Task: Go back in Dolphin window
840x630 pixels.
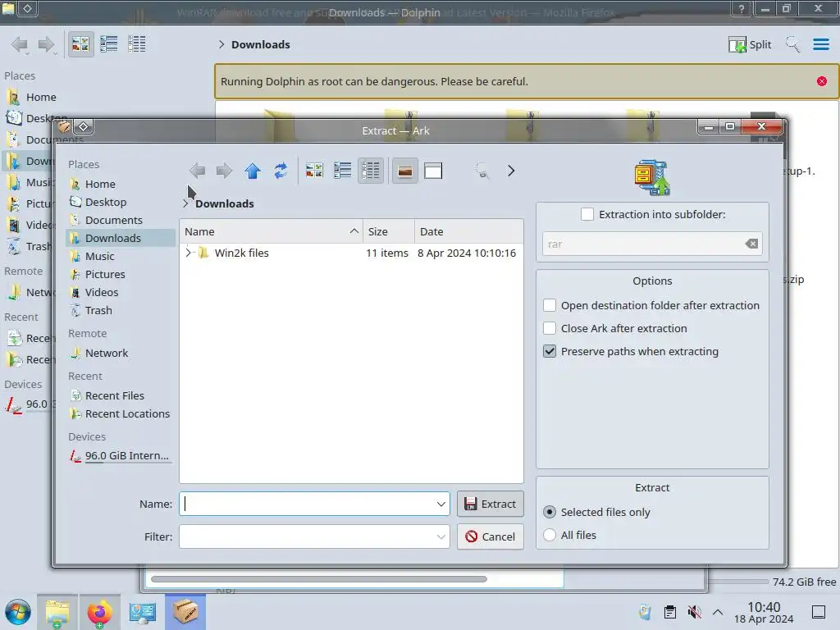Action: click(x=20, y=44)
